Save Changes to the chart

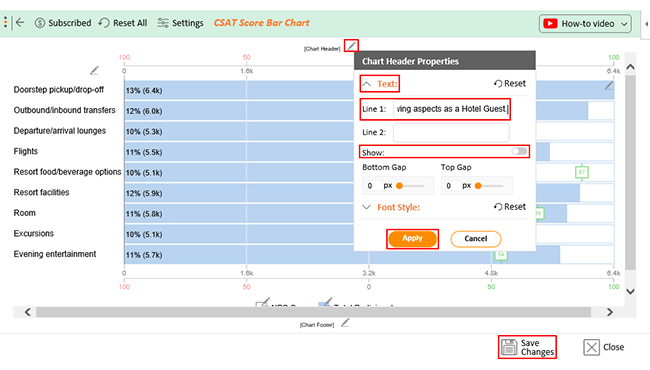click(x=527, y=347)
